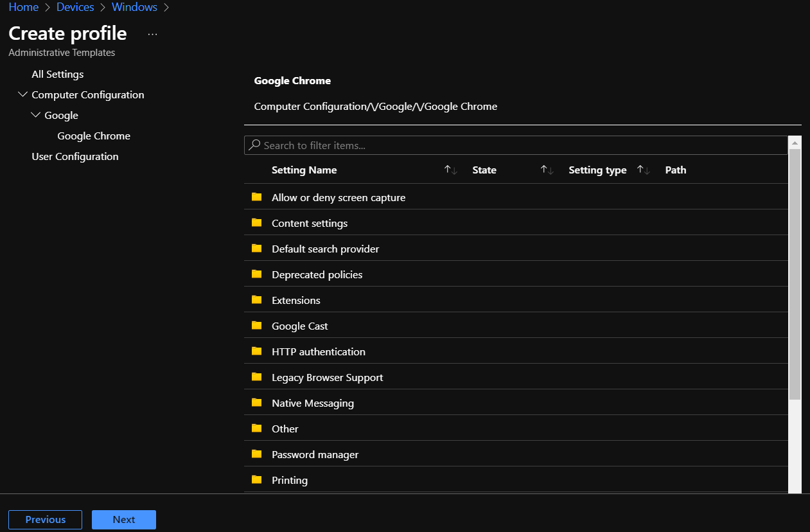Click the search magnifier icon in filter box

(x=254, y=145)
